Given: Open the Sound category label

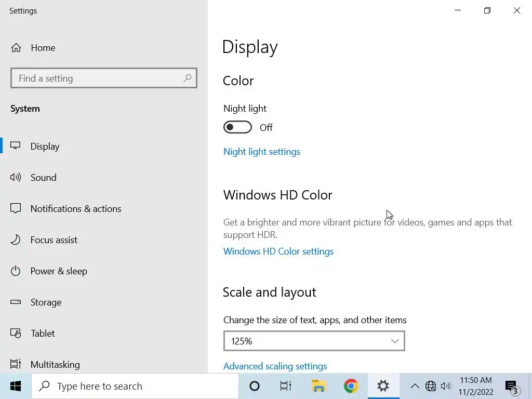Looking at the screenshot, I should tap(44, 178).
